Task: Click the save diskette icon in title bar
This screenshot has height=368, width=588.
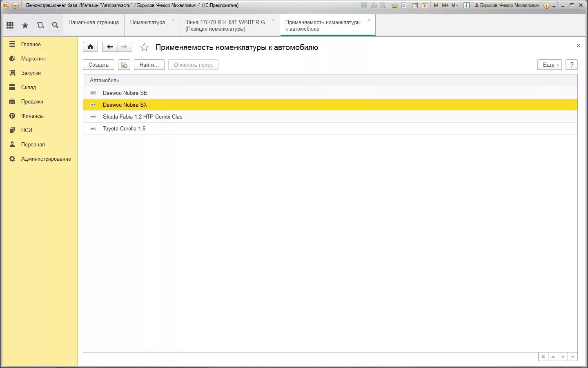Action: coord(364,5)
